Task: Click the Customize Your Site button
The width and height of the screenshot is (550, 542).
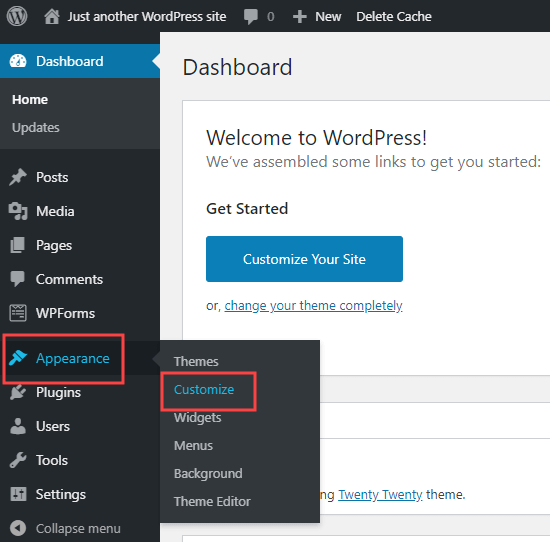Action: (304, 259)
